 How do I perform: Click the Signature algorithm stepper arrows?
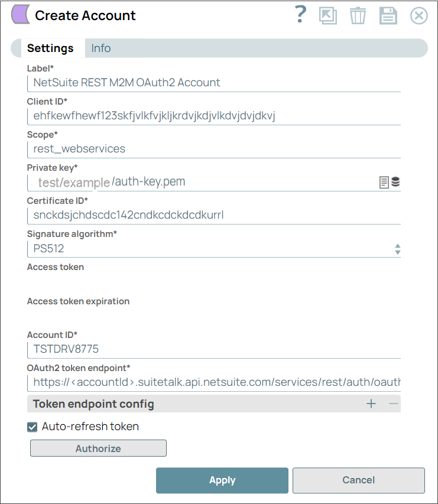(x=398, y=249)
